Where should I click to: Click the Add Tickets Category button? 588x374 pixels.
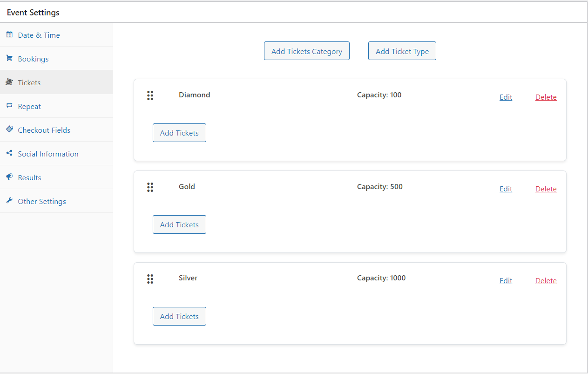(x=306, y=51)
